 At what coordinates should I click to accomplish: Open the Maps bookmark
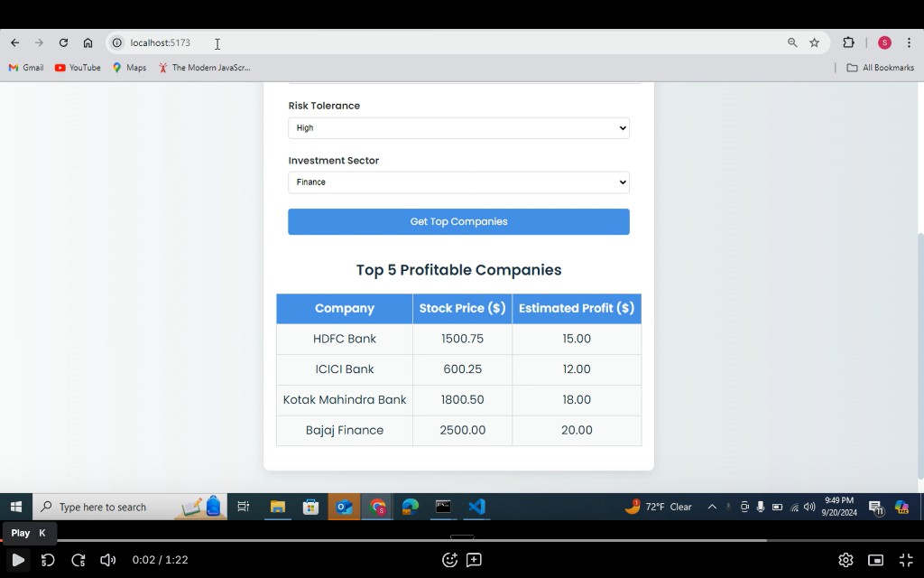coord(129,68)
